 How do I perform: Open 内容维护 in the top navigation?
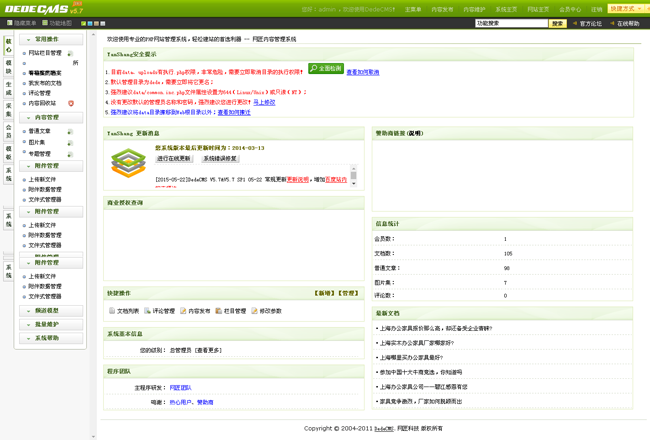[474, 9]
